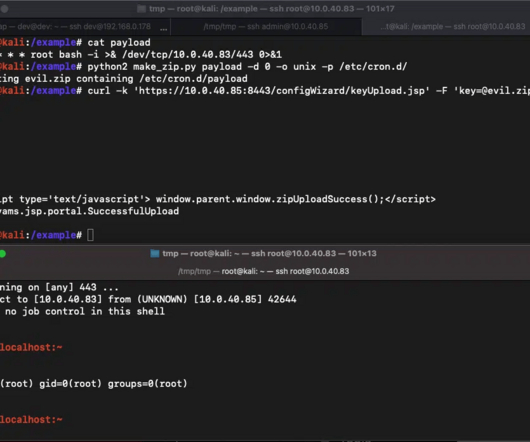
Task: Click the last localhost:~ prompt
Action: tap(31, 420)
